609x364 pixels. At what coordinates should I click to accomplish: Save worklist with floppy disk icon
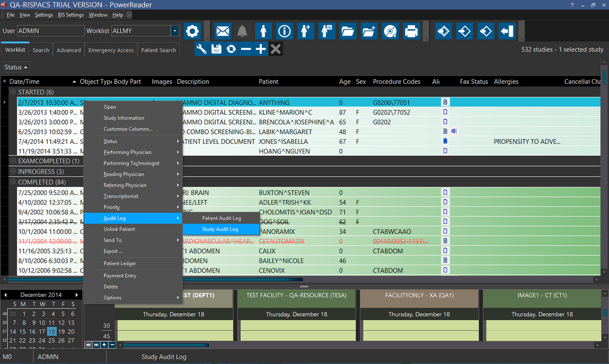click(216, 49)
